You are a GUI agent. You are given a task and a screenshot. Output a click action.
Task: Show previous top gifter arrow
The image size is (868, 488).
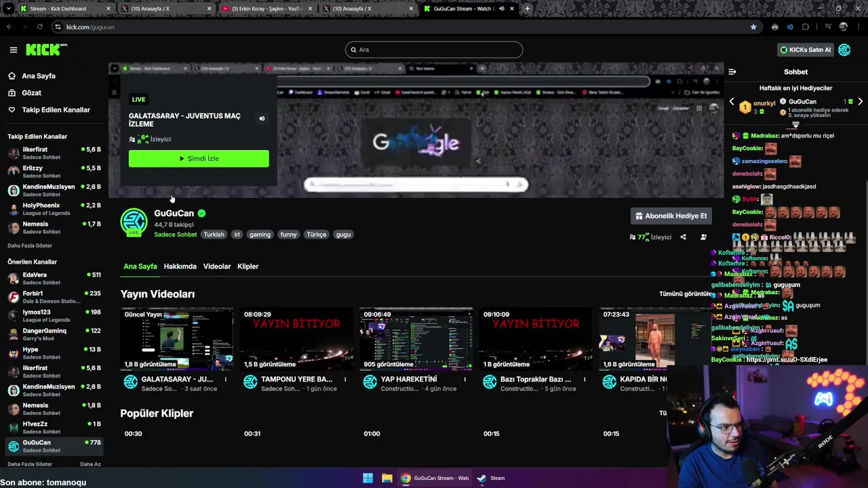[732, 102]
